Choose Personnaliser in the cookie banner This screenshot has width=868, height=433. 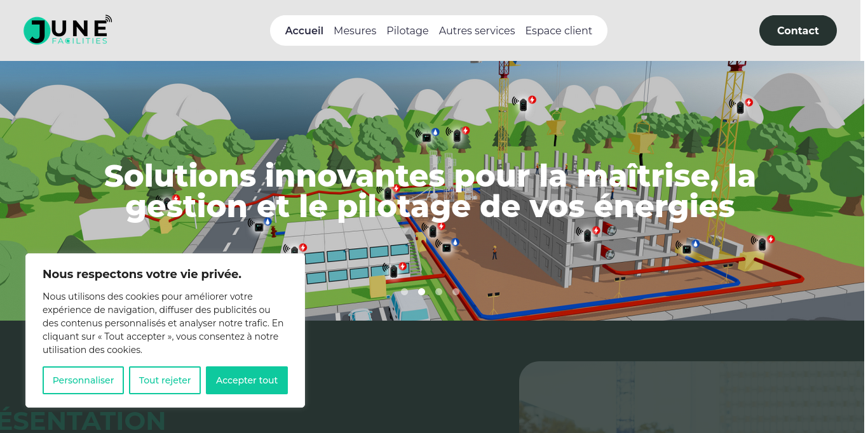click(x=83, y=380)
